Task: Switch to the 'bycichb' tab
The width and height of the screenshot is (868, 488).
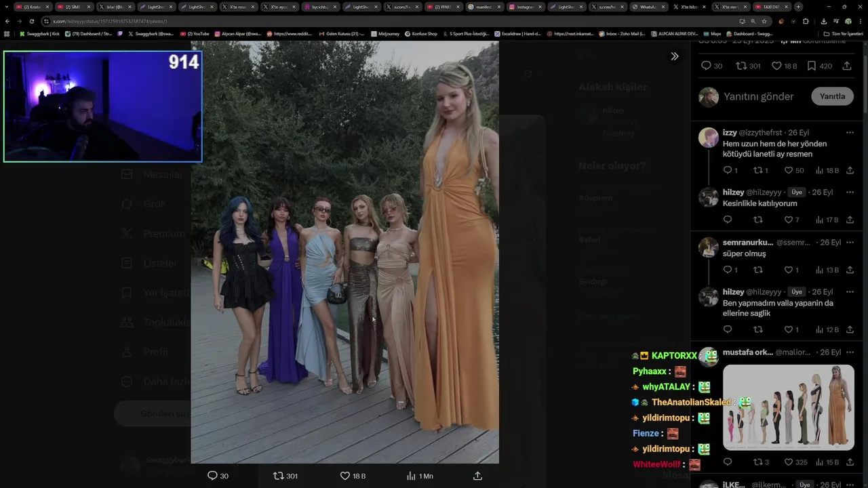Action: tap(320, 7)
